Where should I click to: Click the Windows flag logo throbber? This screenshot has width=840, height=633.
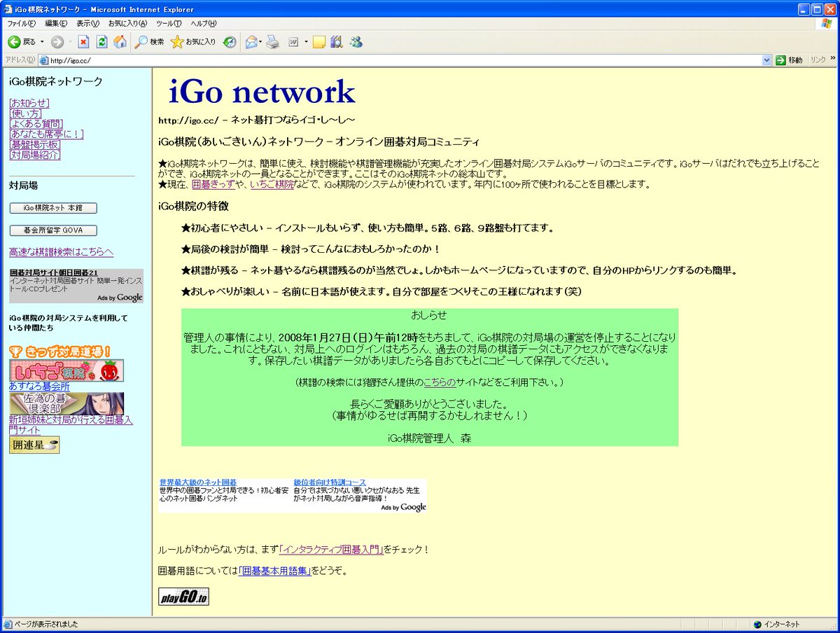coord(828,23)
